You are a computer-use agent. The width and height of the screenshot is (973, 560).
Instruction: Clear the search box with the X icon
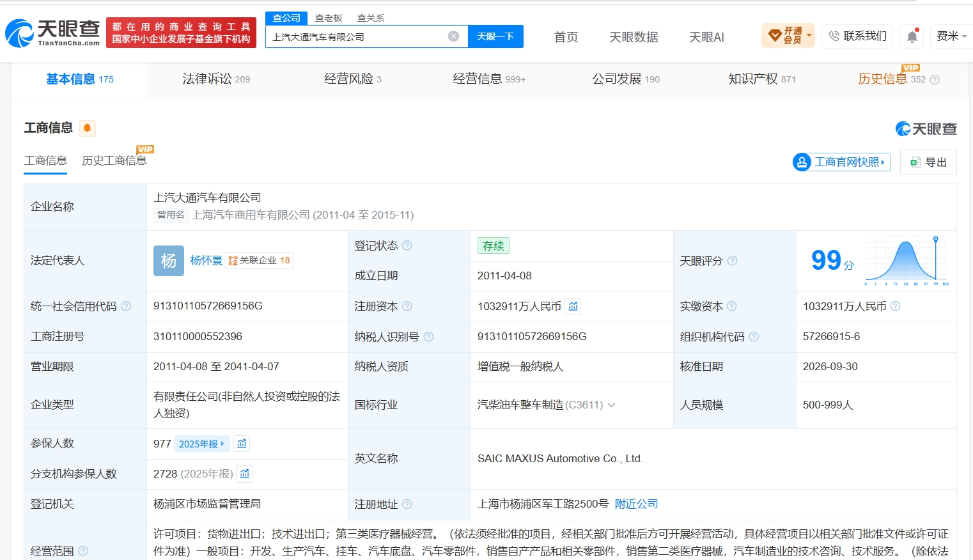[454, 36]
